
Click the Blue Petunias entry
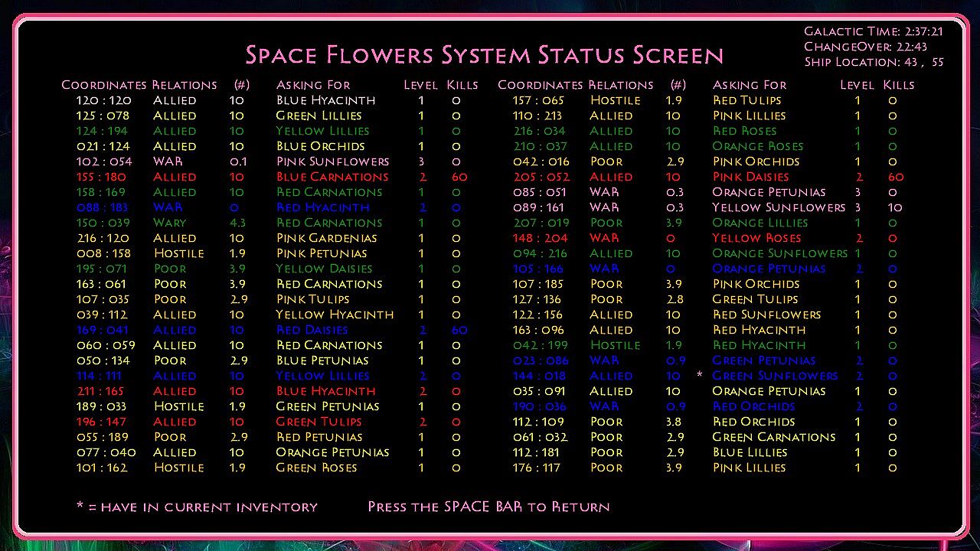click(322, 360)
